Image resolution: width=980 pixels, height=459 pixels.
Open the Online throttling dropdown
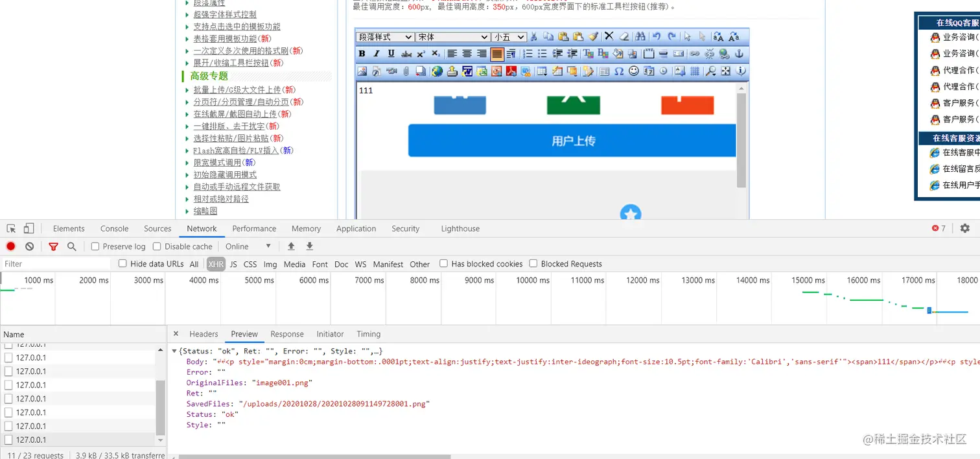point(248,246)
